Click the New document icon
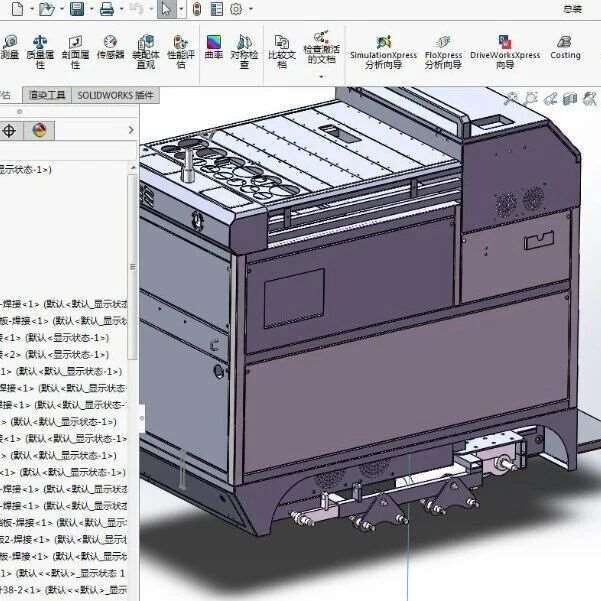The image size is (601, 601). click(x=18, y=8)
